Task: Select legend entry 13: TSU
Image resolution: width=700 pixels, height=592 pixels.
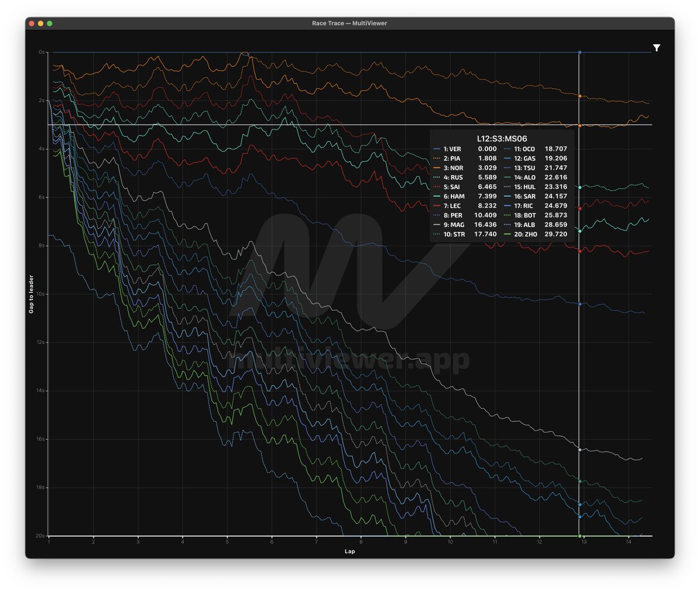Action: point(524,168)
